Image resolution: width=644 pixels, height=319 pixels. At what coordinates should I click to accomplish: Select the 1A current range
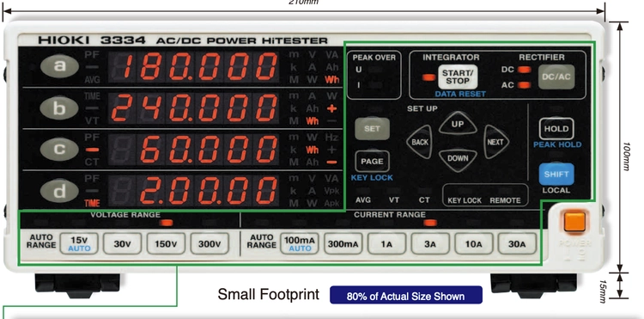(386, 244)
